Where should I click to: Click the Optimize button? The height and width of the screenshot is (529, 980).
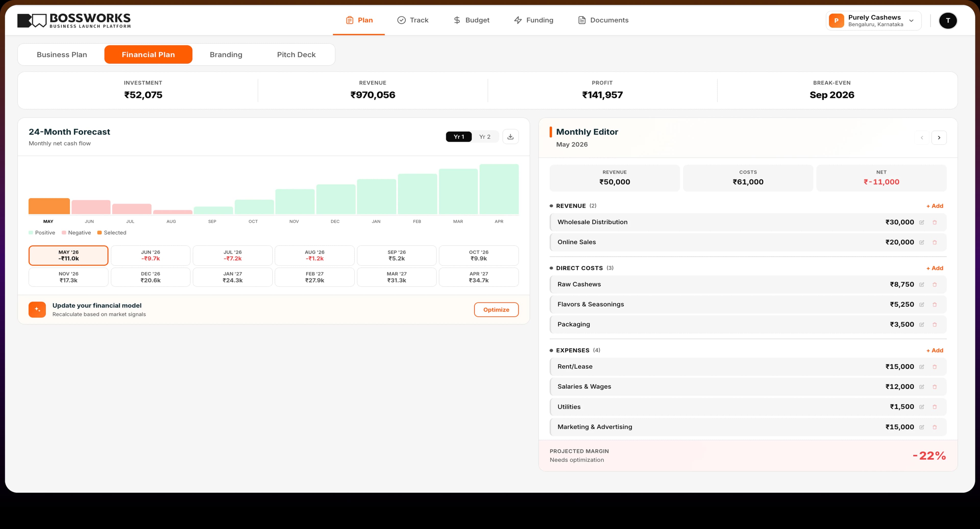(x=496, y=310)
